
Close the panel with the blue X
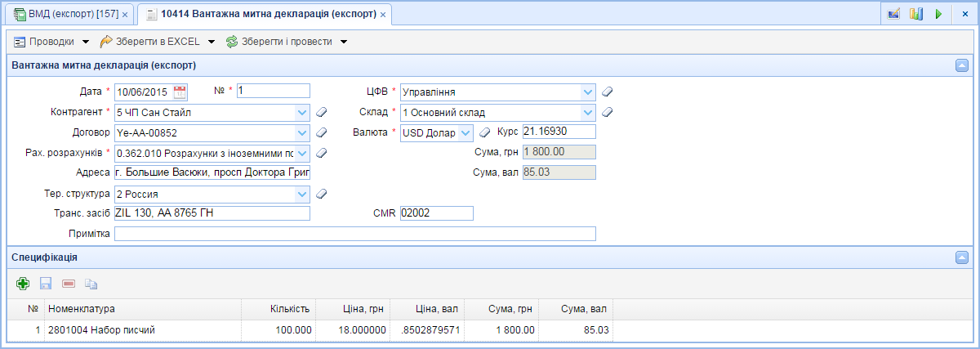(x=964, y=15)
